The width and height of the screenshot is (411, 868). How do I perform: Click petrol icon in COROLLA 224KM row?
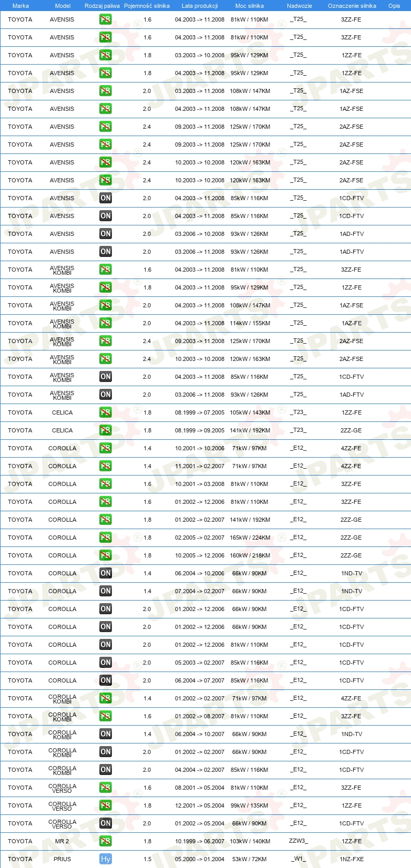click(x=106, y=538)
